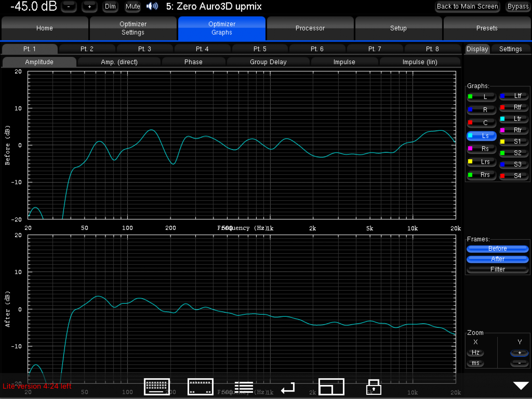
Task: Decrease the volume with the minus button
Action: point(69,7)
